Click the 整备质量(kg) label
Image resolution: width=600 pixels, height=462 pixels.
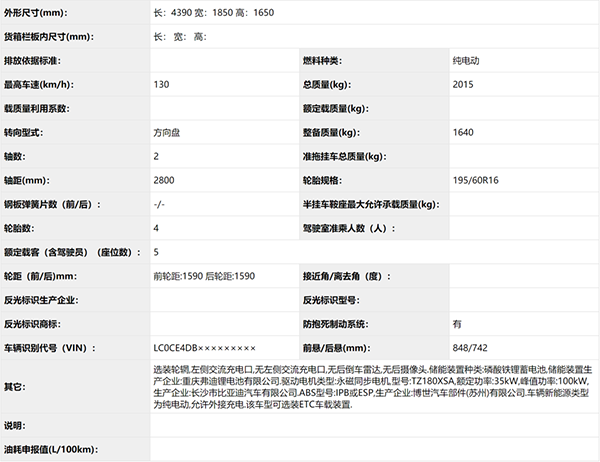(x=331, y=133)
